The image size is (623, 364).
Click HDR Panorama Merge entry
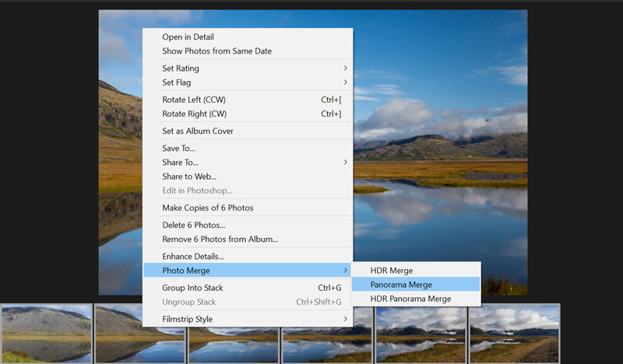coord(410,299)
